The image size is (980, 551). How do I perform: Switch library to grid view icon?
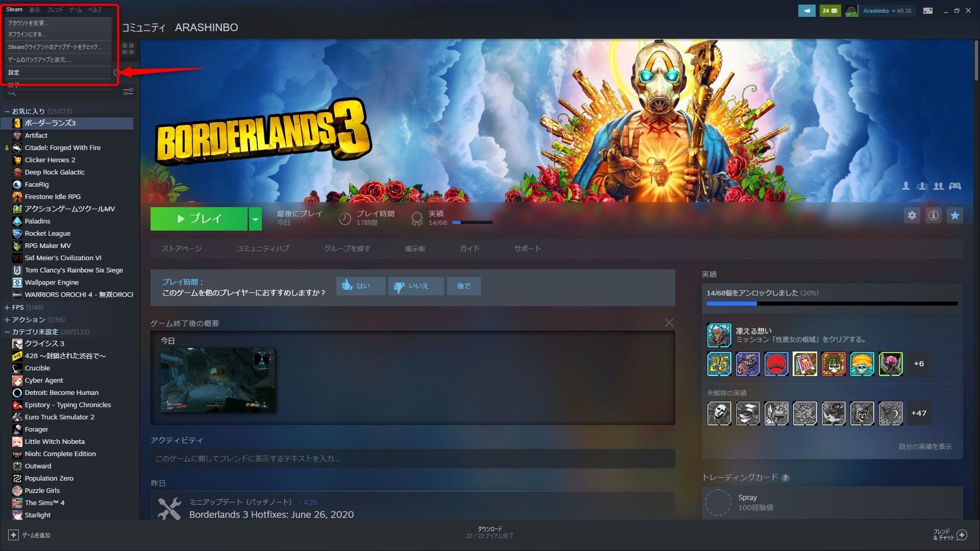128,49
